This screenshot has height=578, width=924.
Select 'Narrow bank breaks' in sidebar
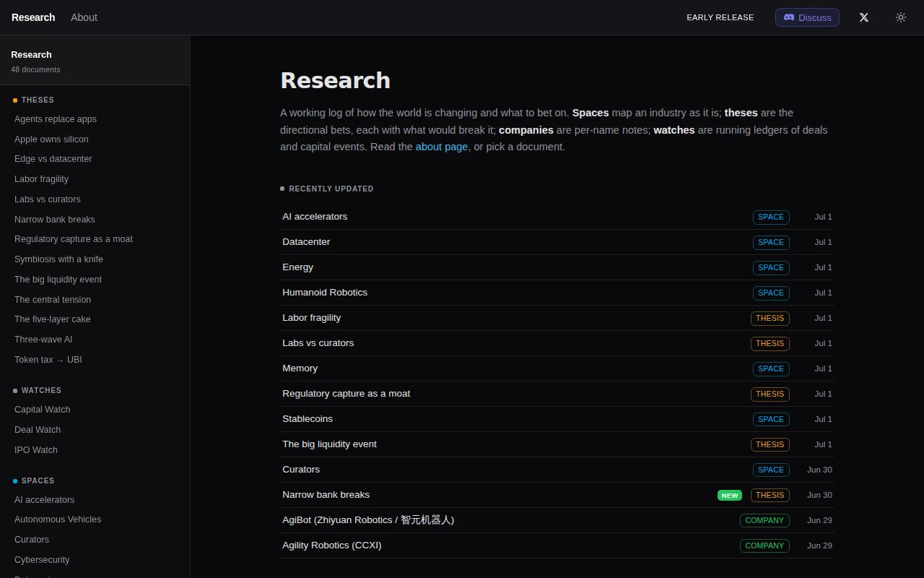pyautogui.click(x=55, y=220)
